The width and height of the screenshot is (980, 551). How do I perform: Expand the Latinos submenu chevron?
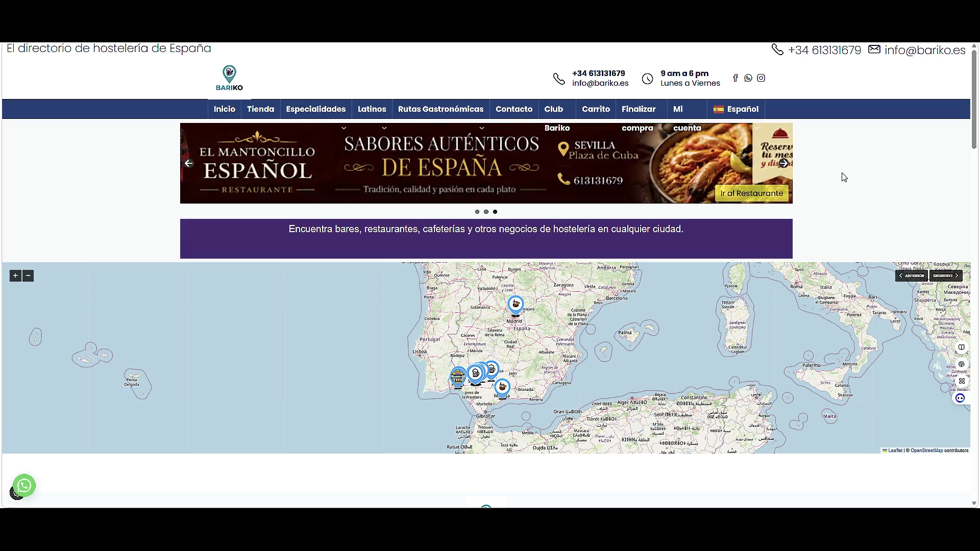[384, 128]
